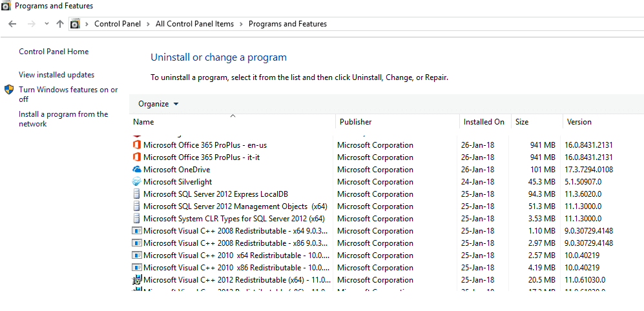Click the 24-Jan-18 installed date cell
The width and height of the screenshot is (644, 311).
pyautogui.click(x=477, y=182)
